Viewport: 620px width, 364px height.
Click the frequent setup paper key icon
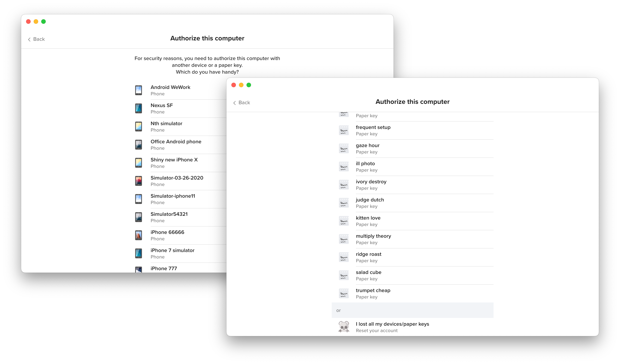pyautogui.click(x=344, y=130)
